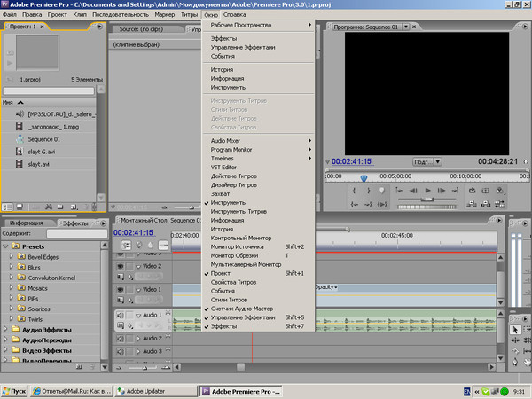Switch to Adobe Updater taskbar button
532x399 pixels.
[156, 391]
